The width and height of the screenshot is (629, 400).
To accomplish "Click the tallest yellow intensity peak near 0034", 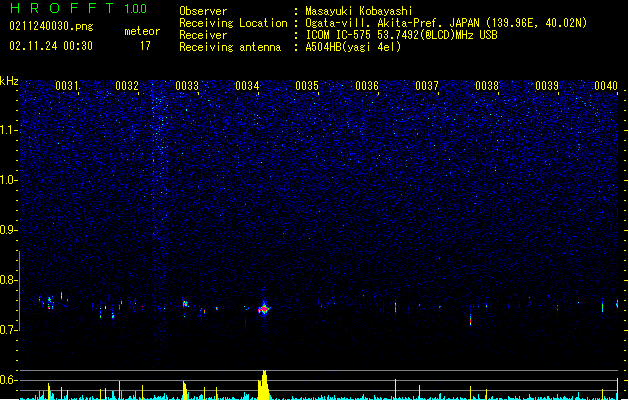I will click(x=264, y=385).
